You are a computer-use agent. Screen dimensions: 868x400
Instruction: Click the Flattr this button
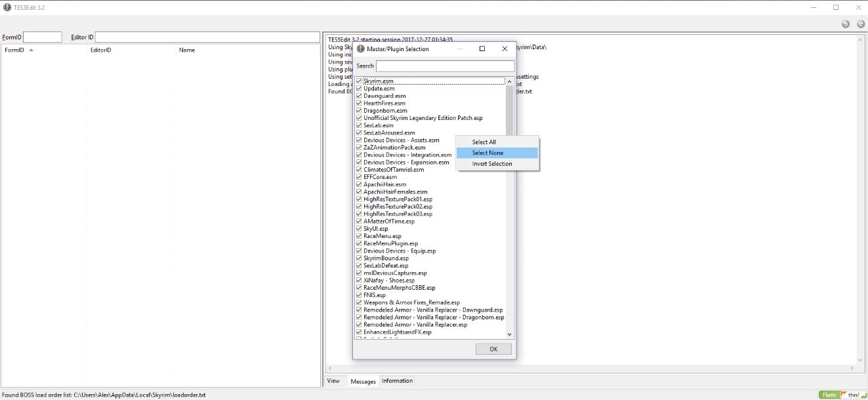[842, 395]
